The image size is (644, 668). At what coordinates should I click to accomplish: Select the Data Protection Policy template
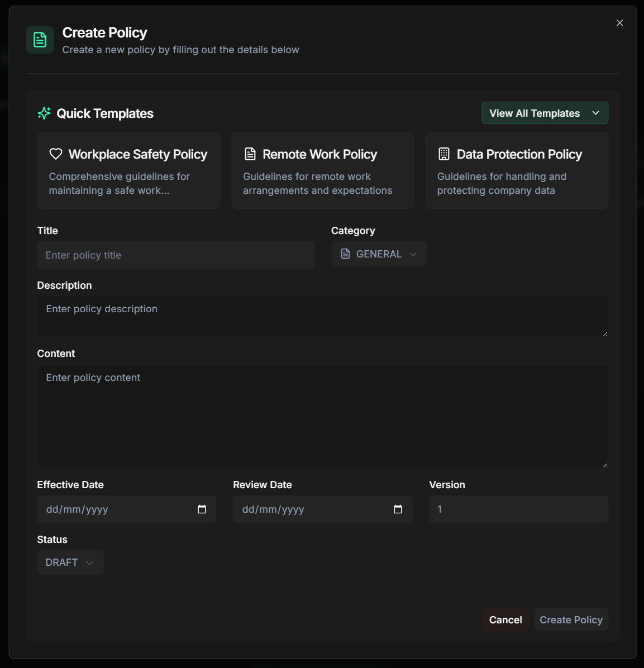(516, 170)
